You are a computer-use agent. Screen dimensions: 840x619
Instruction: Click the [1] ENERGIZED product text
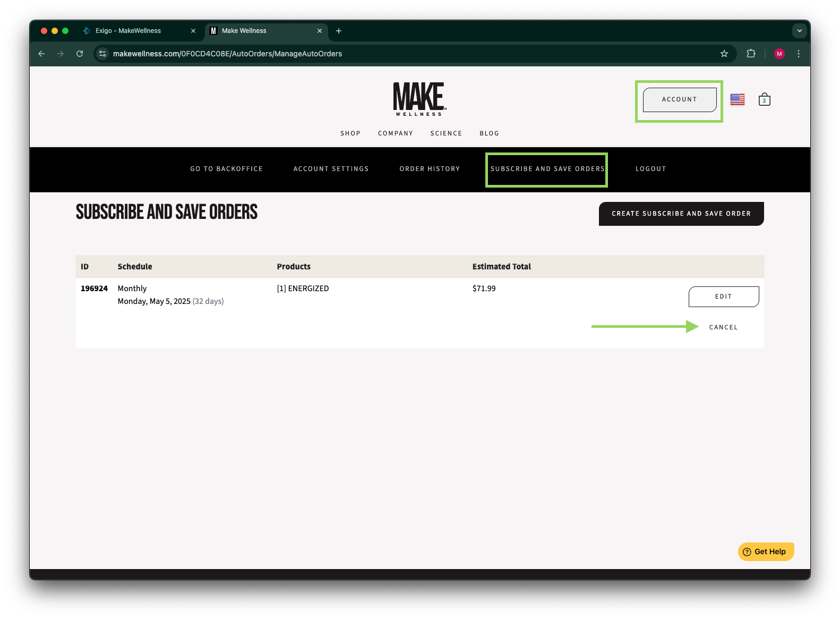point(303,289)
